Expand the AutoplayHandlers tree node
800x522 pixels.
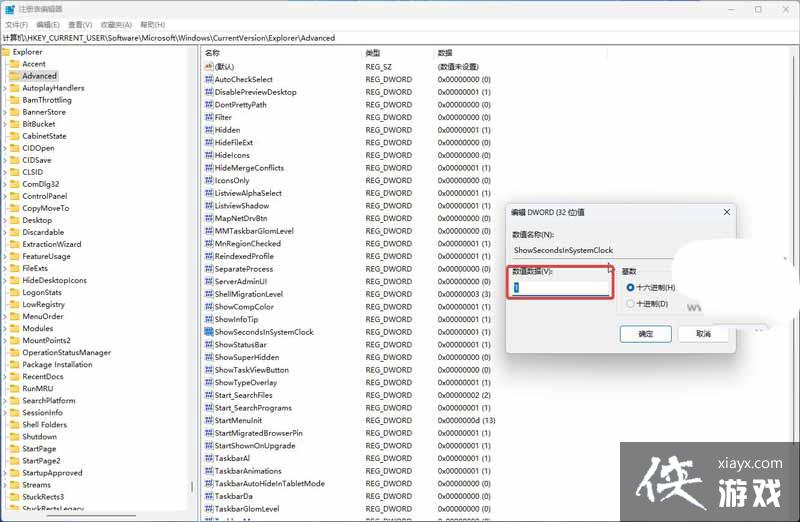pos(5,88)
